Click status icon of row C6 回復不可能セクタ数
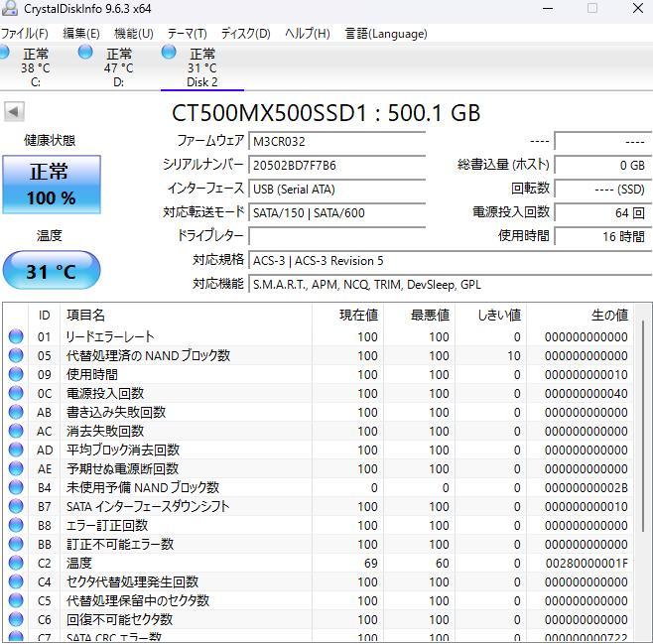Viewport: 653px width, 644px height. pos(16,619)
